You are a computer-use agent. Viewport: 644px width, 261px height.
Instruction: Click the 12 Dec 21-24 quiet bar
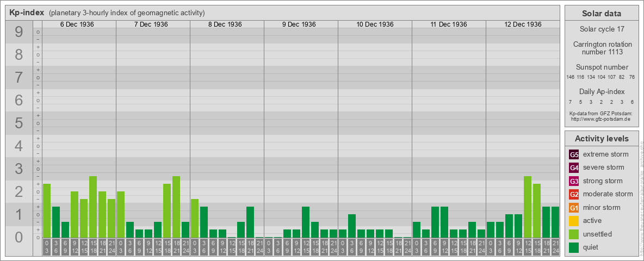tap(555, 222)
